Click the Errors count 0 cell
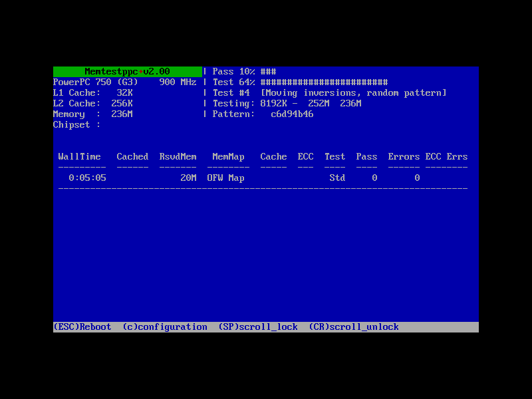532x399 pixels. 417,178
